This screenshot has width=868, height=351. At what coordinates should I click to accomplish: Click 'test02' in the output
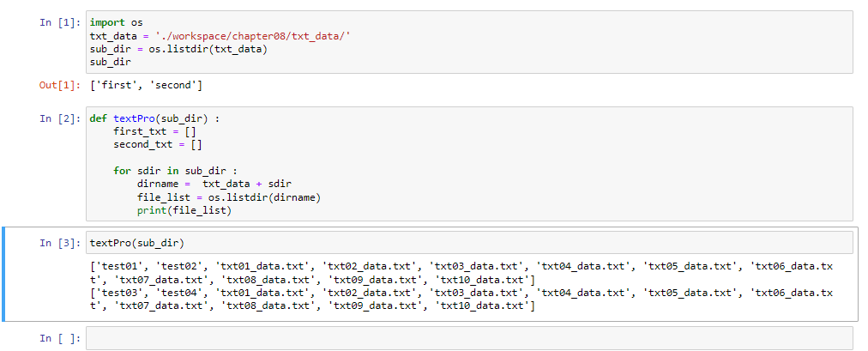click(179, 266)
